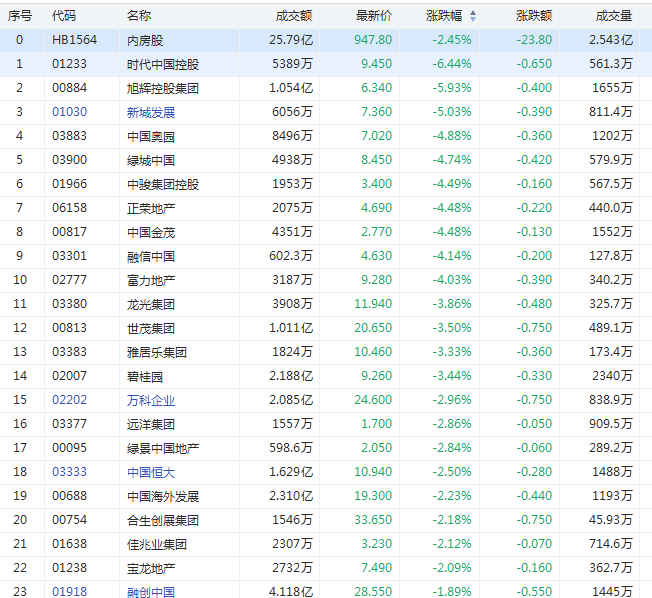The width and height of the screenshot is (652, 598).
Task: Click the 20.650 price of 世茂集团
Action: (373, 328)
